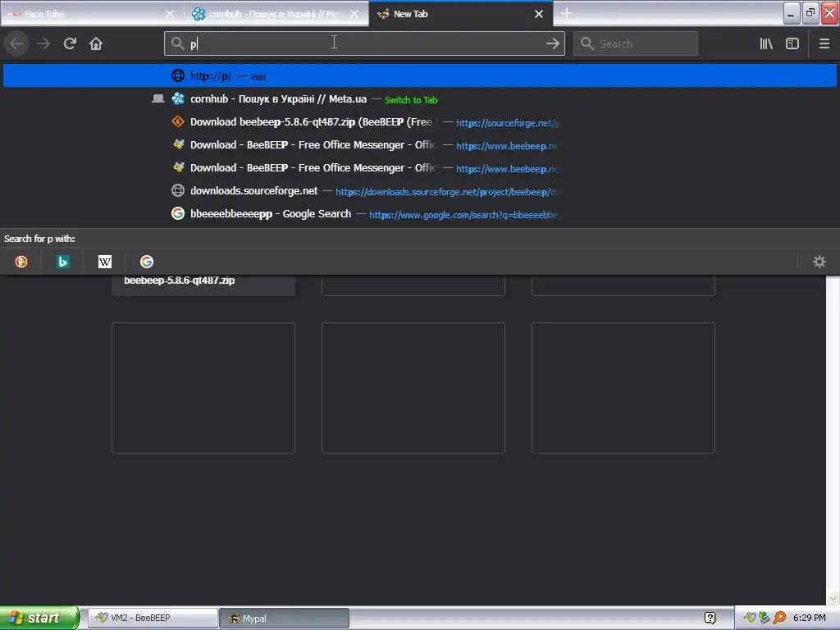
Task: Click the globe icon beside http://p/
Action: [x=178, y=75]
